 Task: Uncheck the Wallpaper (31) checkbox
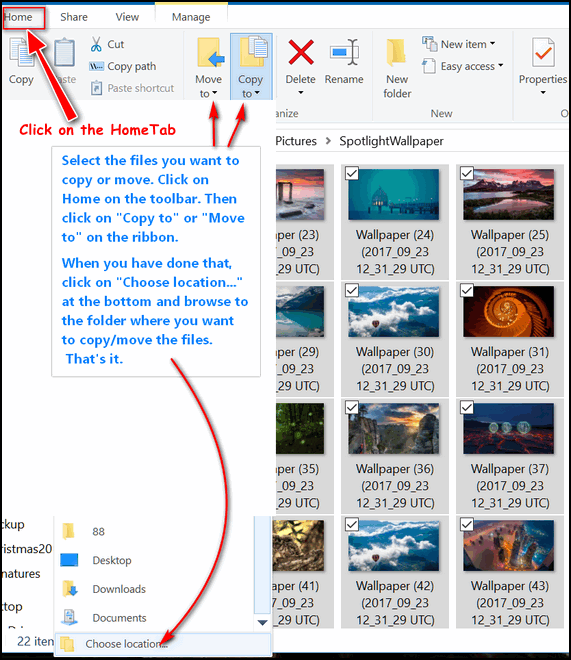pyautogui.click(x=467, y=290)
